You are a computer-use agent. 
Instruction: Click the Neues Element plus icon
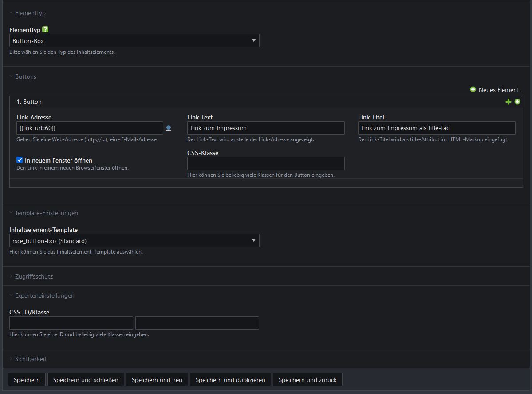click(x=473, y=90)
